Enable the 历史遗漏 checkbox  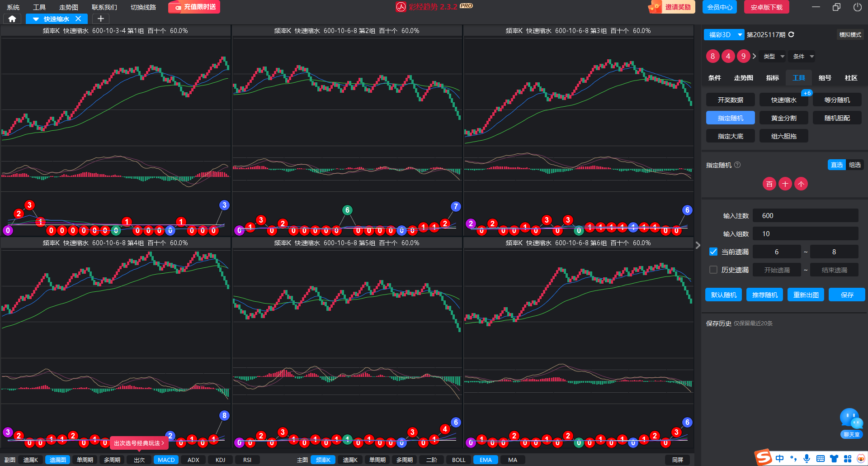713,270
